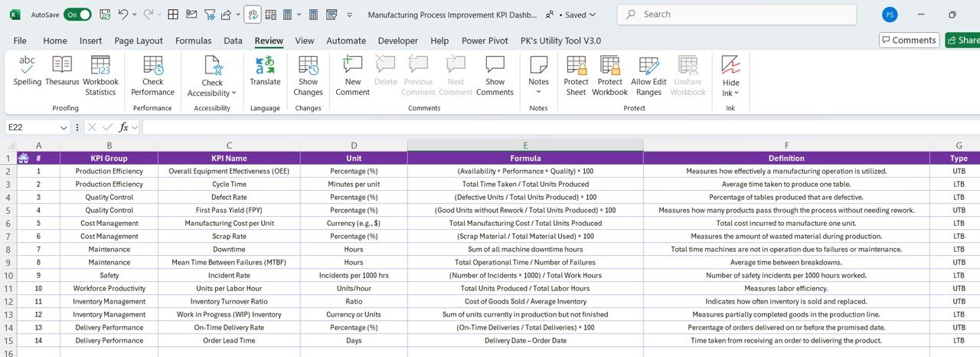Image resolution: width=980 pixels, height=357 pixels.
Task: Click the home icon in cell A1
Action: tap(24, 159)
